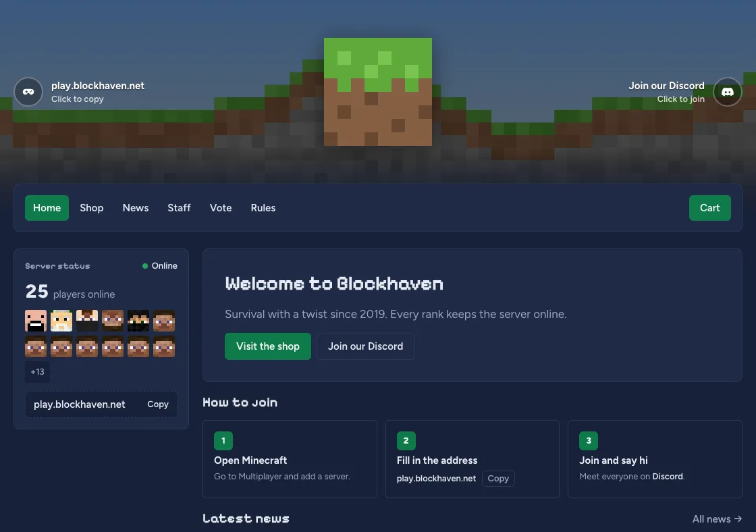Open the Home tab
Viewport: 756px width, 532px height.
(47, 208)
